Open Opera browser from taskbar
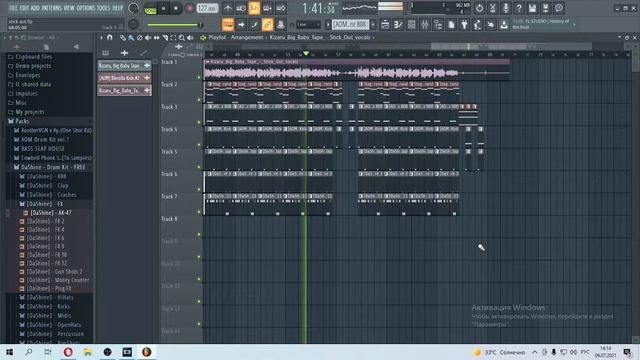Screen dimensions: 640x360 point(68,352)
